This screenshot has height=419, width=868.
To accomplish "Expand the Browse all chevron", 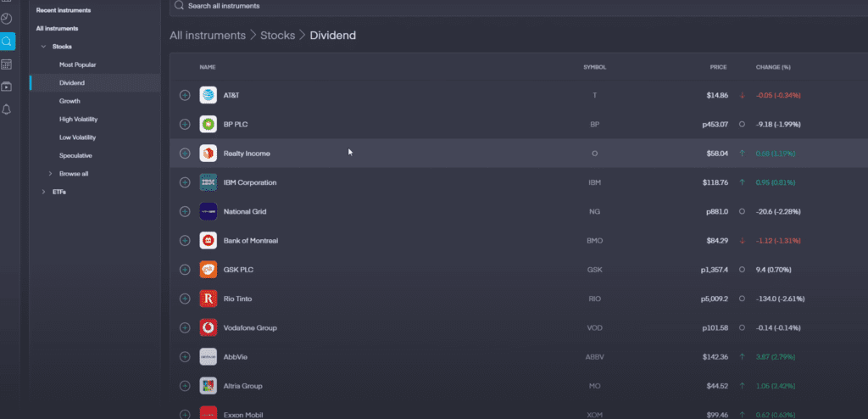I will [50, 174].
